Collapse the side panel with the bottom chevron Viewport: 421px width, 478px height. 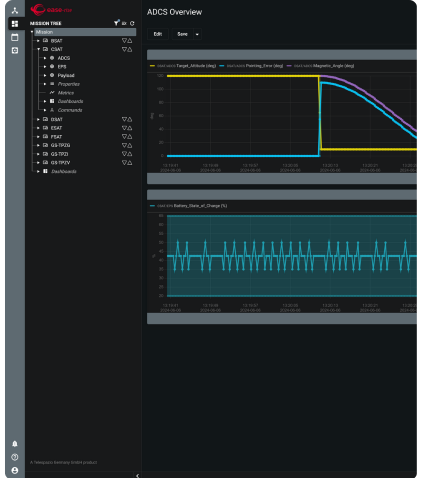(x=137, y=475)
